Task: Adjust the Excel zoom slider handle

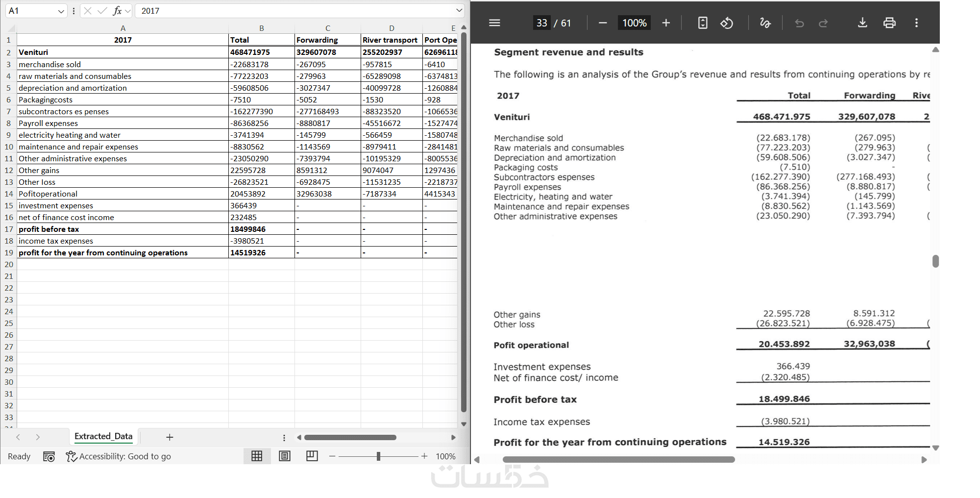Action: [x=378, y=456]
